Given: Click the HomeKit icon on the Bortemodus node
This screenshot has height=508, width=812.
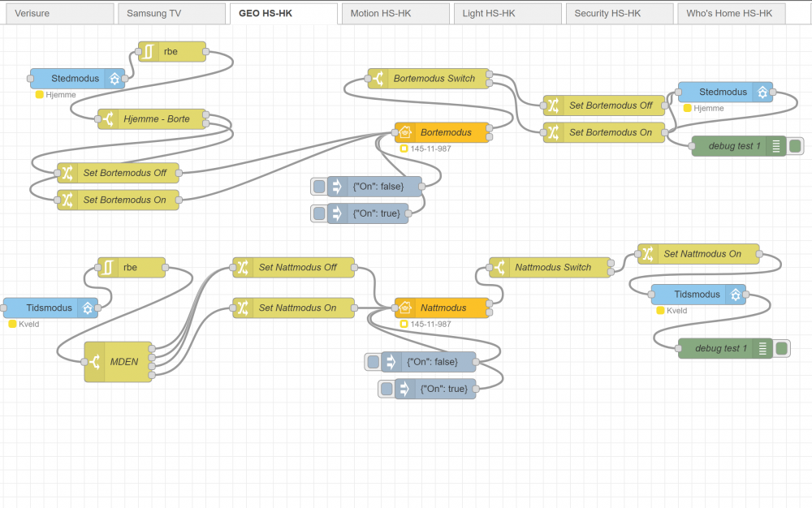Looking at the screenshot, I should pyautogui.click(x=405, y=132).
